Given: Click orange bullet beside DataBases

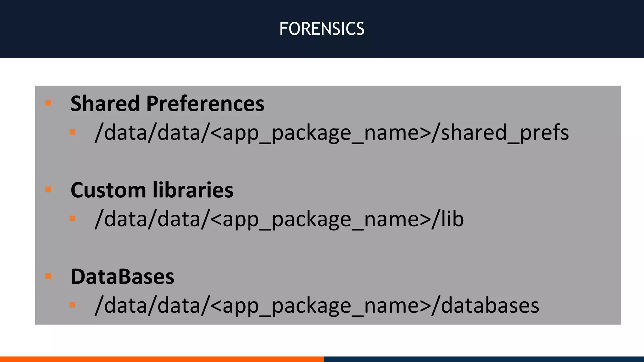Looking at the screenshot, I should pyautogui.click(x=48, y=276).
